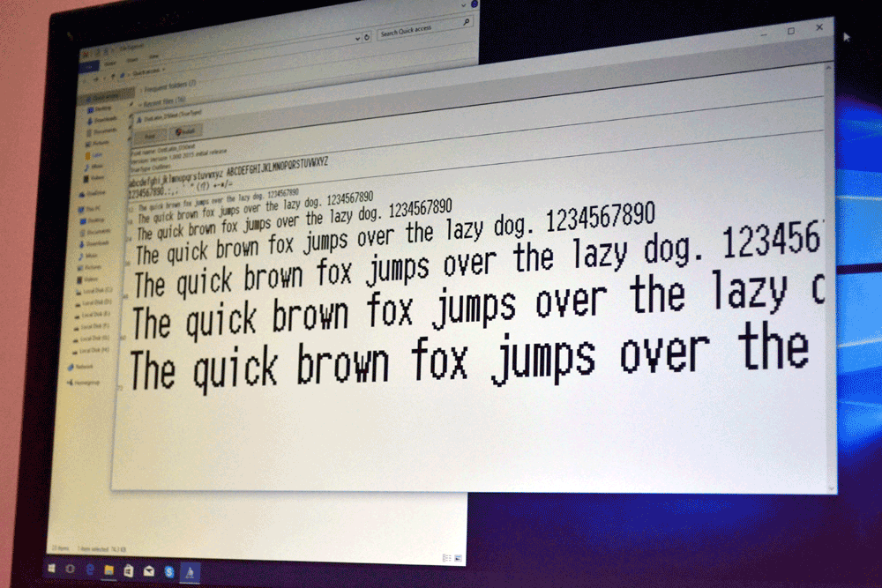Click the sample line ending in 1234567890 at right
The width and height of the screenshot is (882, 588).
[395, 232]
